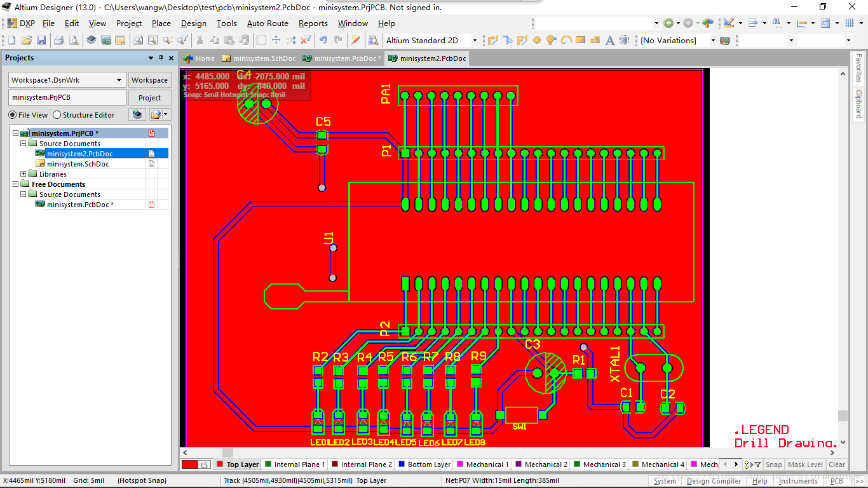Open dropdown beside the back navigation arrow
The height and width of the screenshot is (488, 868).
(x=677, y=23)
